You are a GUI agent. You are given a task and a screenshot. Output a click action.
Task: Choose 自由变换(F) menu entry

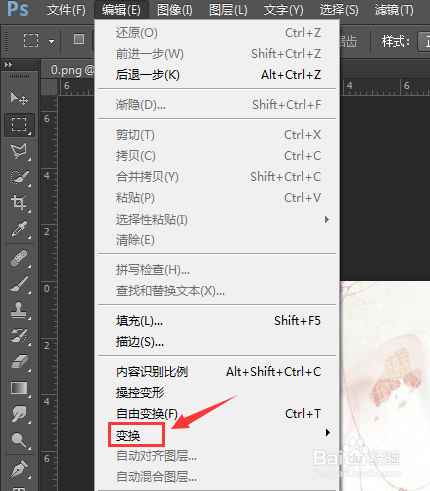[217, 414]
